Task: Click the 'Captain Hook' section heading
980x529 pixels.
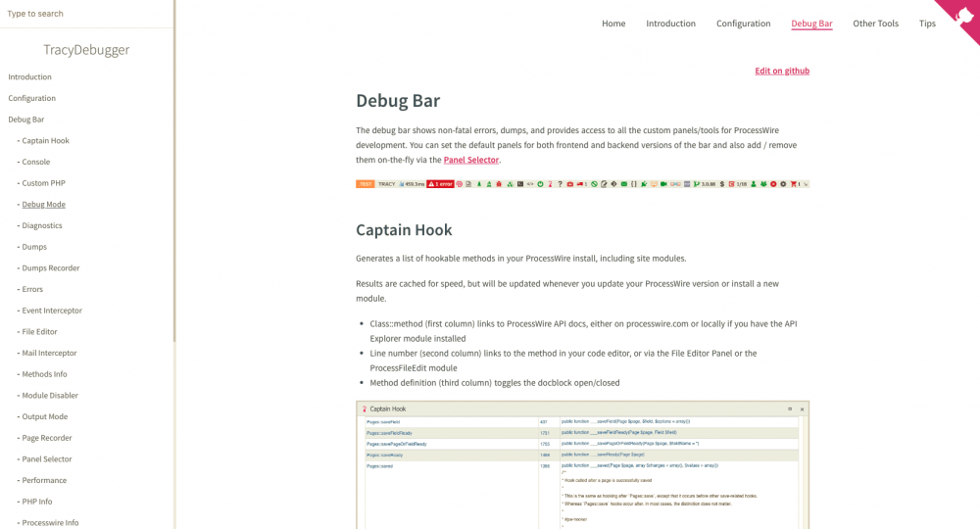Action: click(x=404, y=230)
